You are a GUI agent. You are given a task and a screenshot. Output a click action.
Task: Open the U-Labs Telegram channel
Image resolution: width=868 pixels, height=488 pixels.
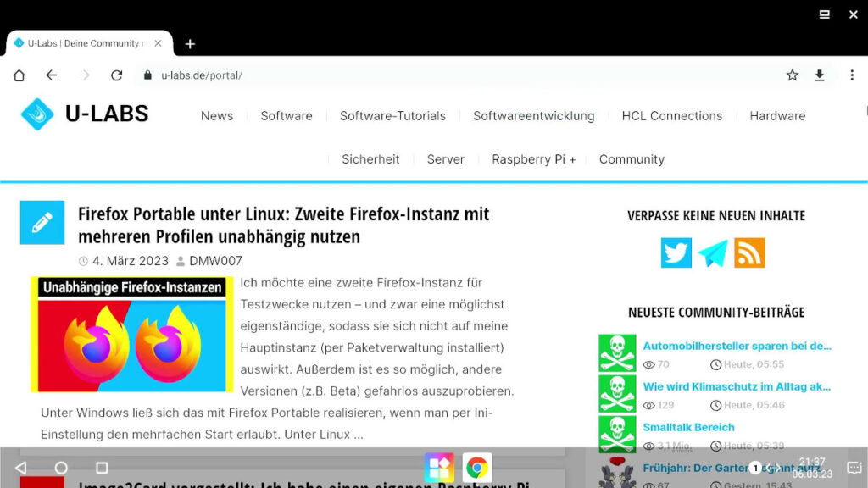(x=713, y=252)
